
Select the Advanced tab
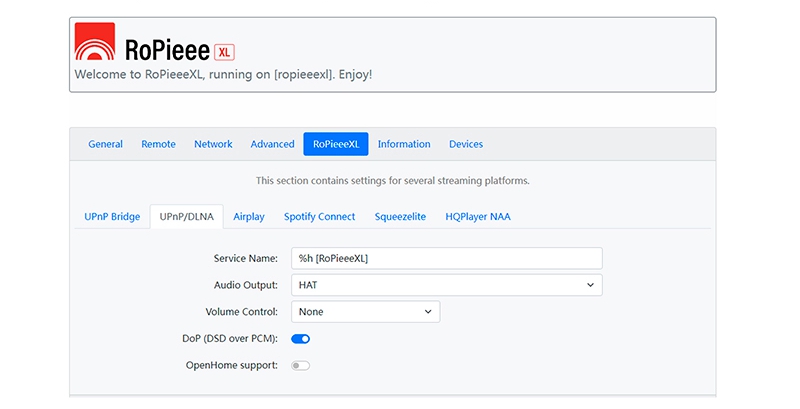(272, 144)
